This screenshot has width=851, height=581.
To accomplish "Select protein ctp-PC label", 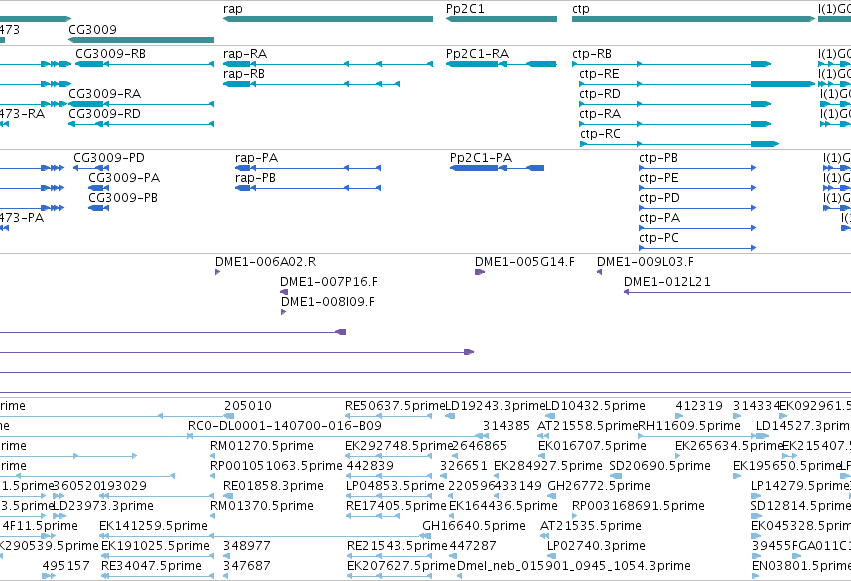I will click(659, 238).
